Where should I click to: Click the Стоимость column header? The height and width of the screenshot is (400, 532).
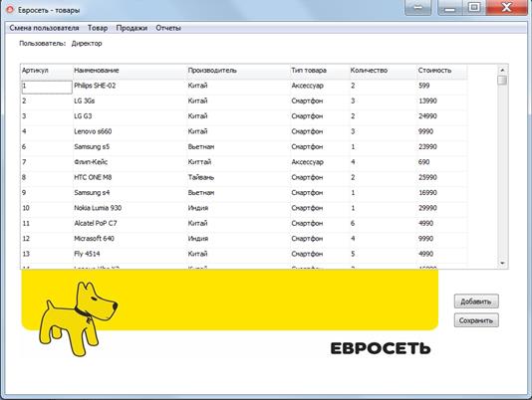click(442, 71)
